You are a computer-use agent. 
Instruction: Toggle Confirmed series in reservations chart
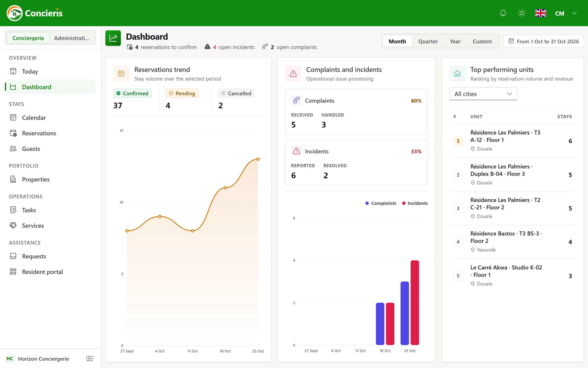133,93
